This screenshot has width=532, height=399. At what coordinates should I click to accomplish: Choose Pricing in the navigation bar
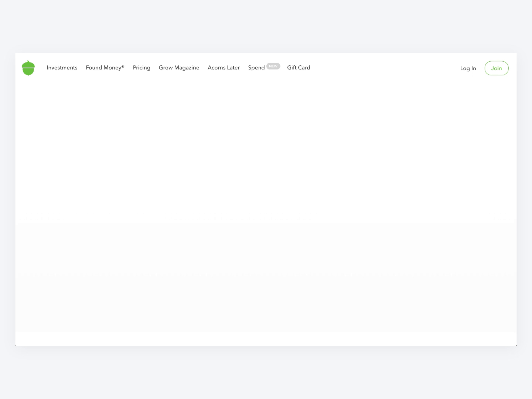pyautogui.click(x=141, y=68)
